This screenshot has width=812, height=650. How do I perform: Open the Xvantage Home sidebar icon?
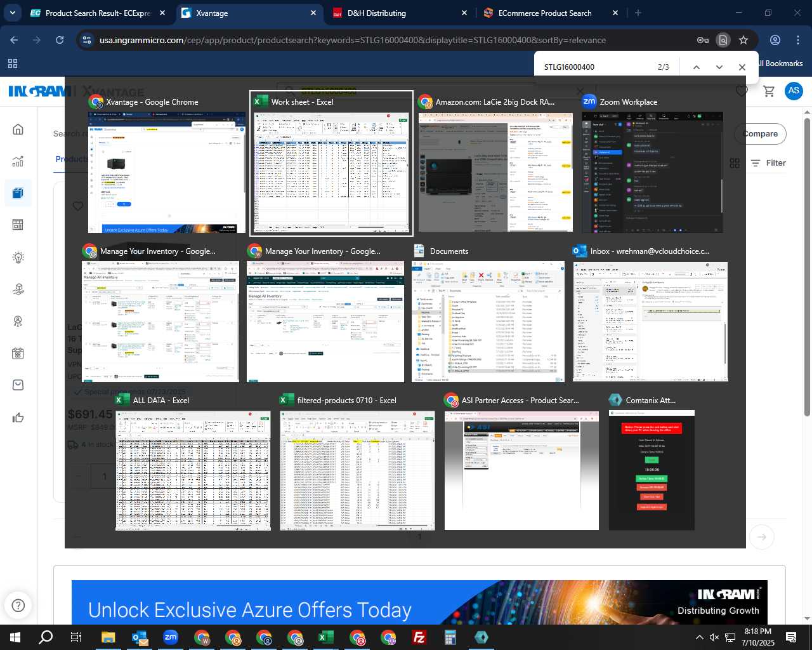(18, 129)
